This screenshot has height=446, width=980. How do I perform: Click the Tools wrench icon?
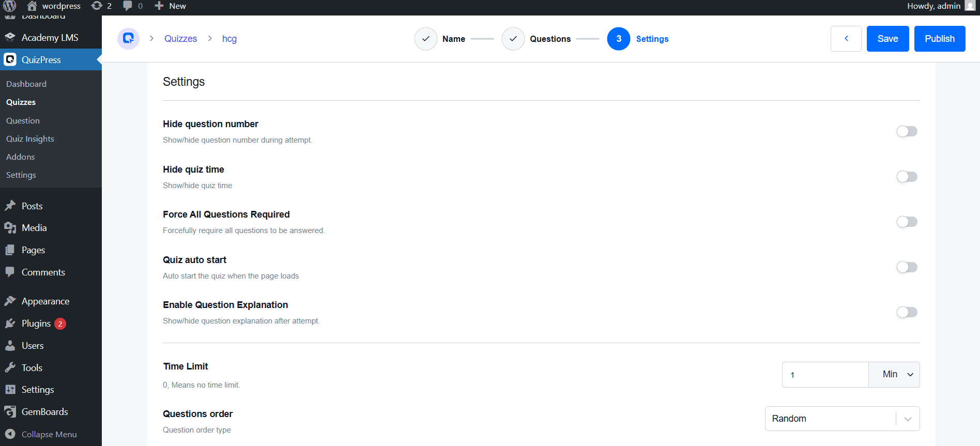(10, 367)
